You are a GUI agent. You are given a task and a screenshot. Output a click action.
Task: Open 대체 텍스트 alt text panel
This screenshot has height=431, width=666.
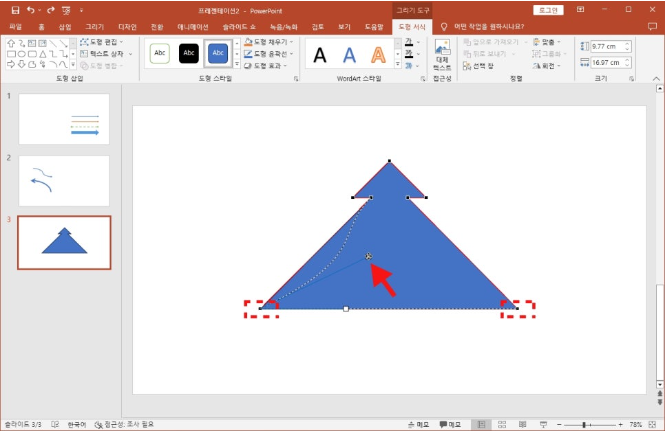[x=442, y=55]
